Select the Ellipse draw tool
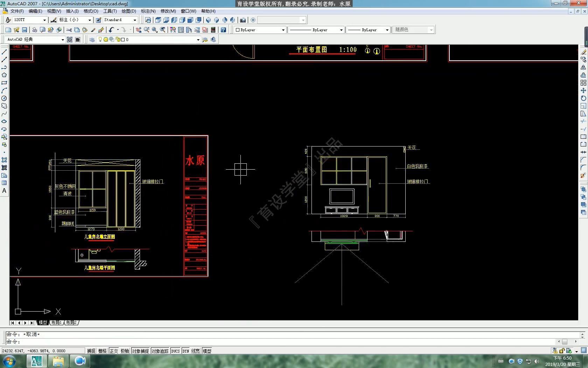The height and width of the screenshot is (368, 588). [4, 121]
